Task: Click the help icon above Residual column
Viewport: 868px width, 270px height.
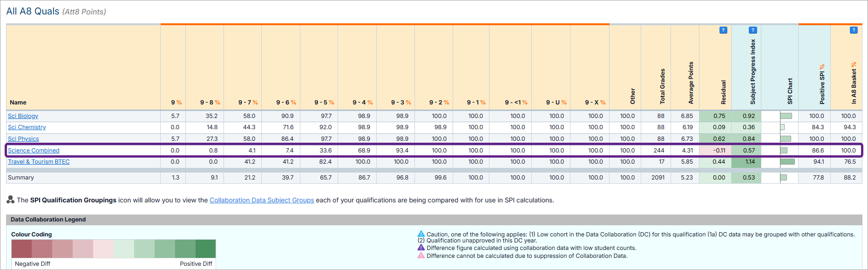Action: (723, 30)
